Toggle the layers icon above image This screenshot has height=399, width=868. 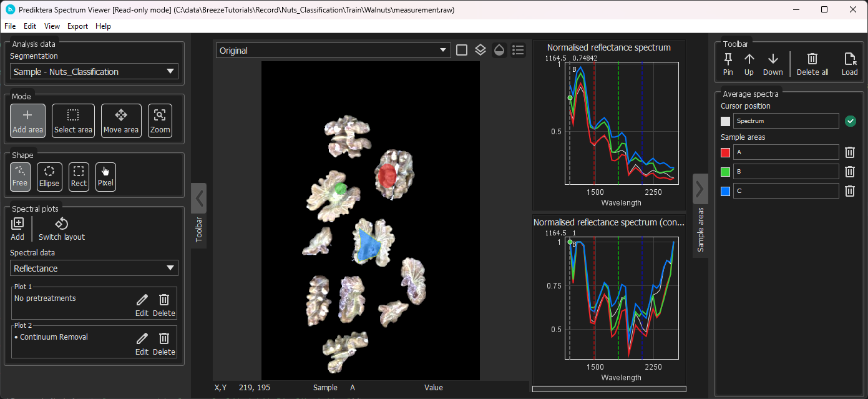coord(480,51)
